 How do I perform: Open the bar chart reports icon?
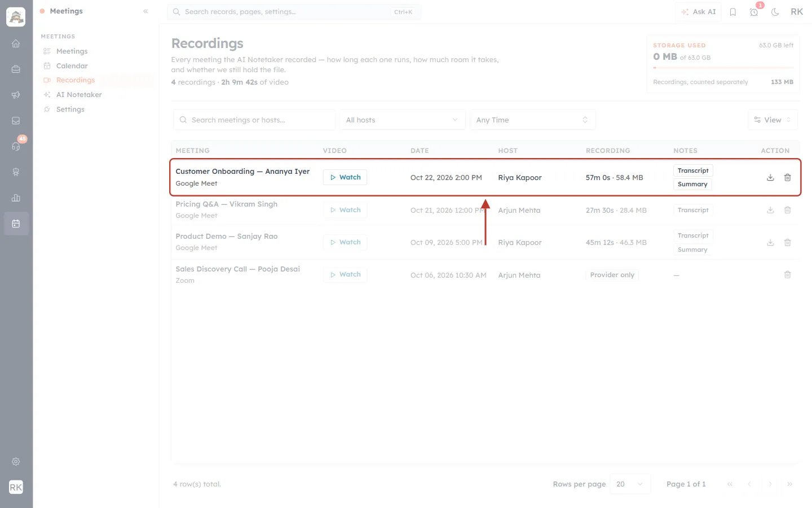click(x=16, y=198)
